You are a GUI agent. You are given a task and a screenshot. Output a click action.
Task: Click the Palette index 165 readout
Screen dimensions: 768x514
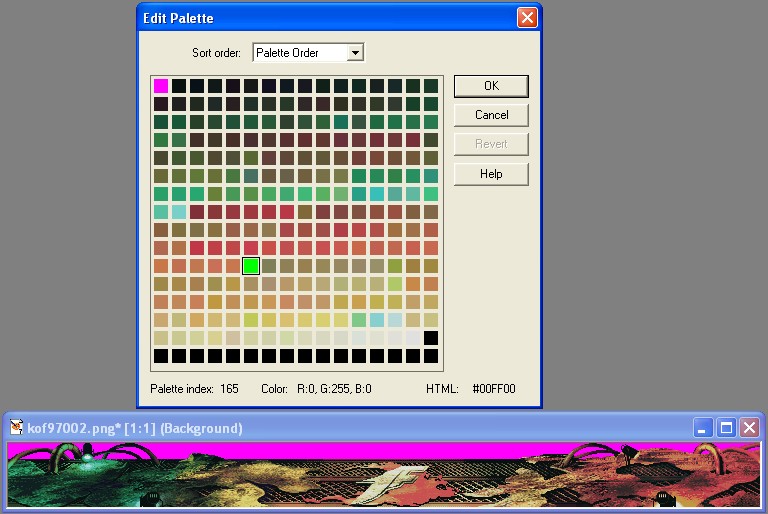pyautogui.click(x=194, y=389)
